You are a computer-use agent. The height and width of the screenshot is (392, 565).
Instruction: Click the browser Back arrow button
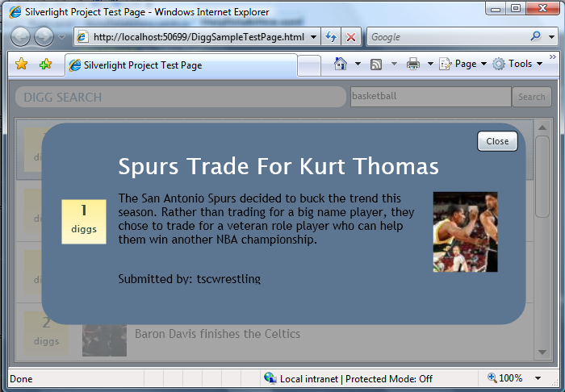(x=20, y=37)
